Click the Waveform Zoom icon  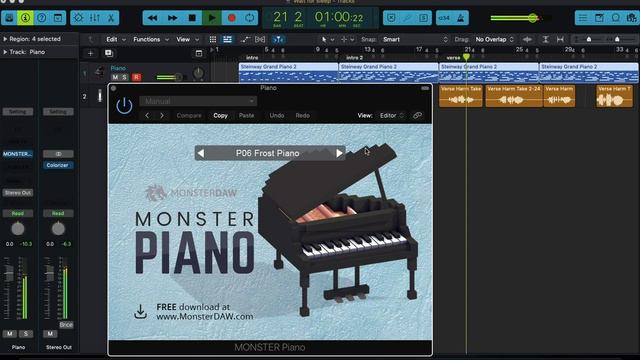point(527,40)
